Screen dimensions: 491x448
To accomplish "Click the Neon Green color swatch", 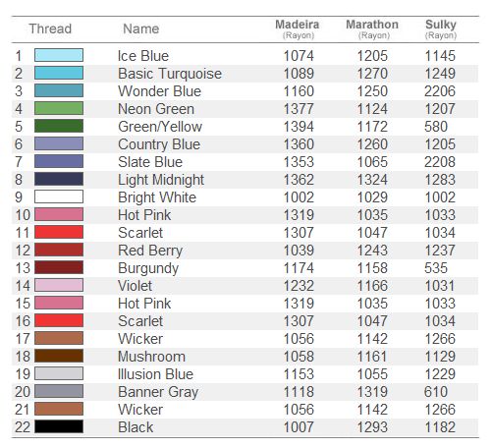I will tap(59, 108).
